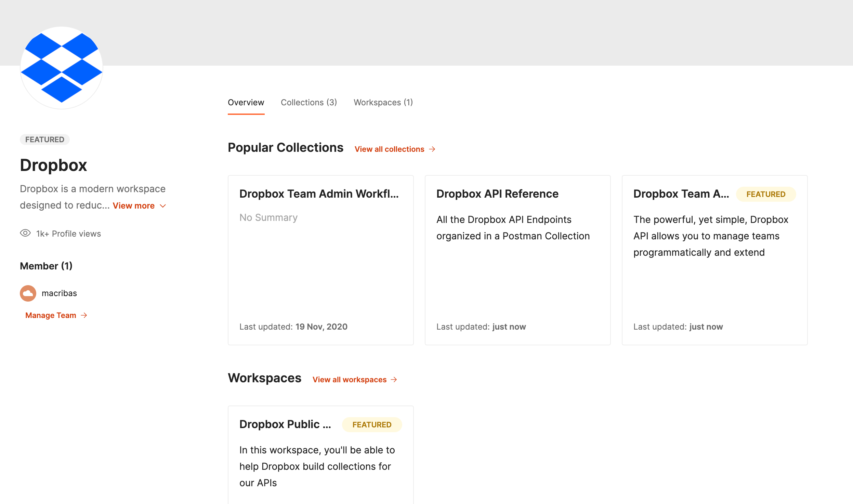Open featured Dropbox Team A... collection title

(x=681, y=194)
